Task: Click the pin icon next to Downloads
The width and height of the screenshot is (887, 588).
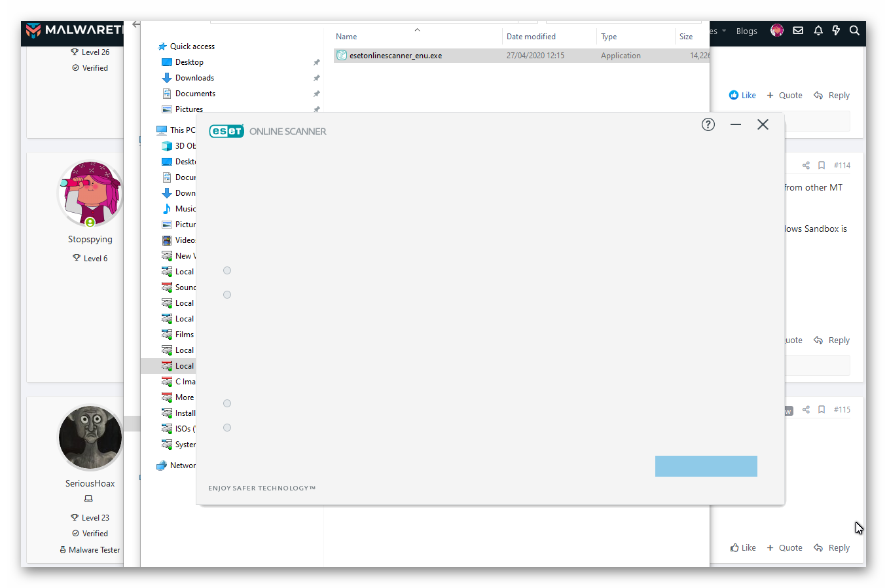Action: (317, 78)
